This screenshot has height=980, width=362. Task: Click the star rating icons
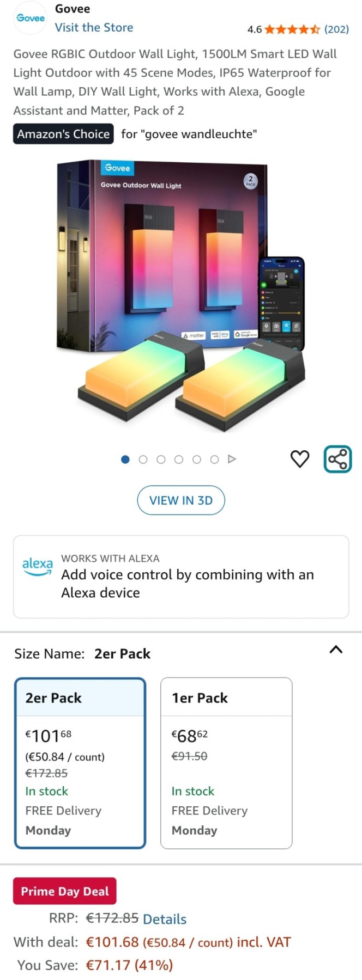coord(292,29)
